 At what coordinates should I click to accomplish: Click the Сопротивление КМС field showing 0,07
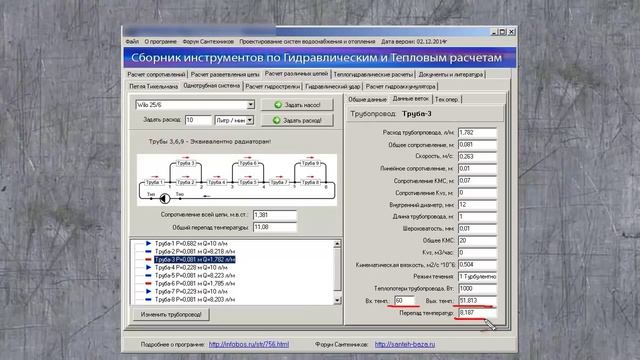pyautogui.click(x=477, y=181)
